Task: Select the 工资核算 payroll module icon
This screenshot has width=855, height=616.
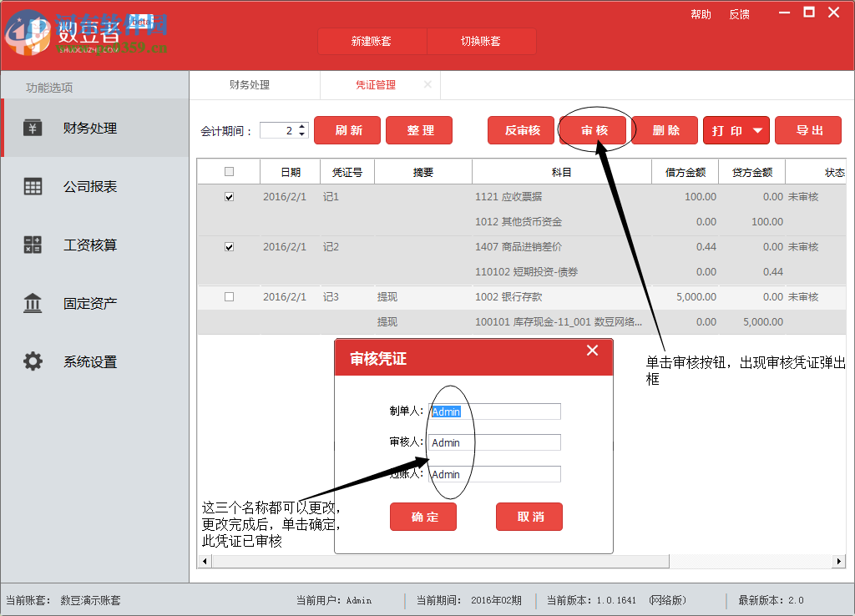Action: 33,245
